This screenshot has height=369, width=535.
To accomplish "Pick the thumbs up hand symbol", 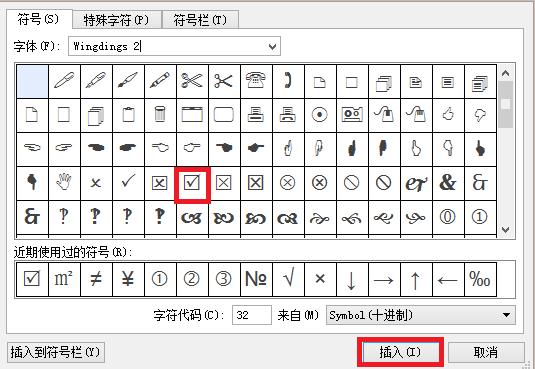I will pos(448,115).
